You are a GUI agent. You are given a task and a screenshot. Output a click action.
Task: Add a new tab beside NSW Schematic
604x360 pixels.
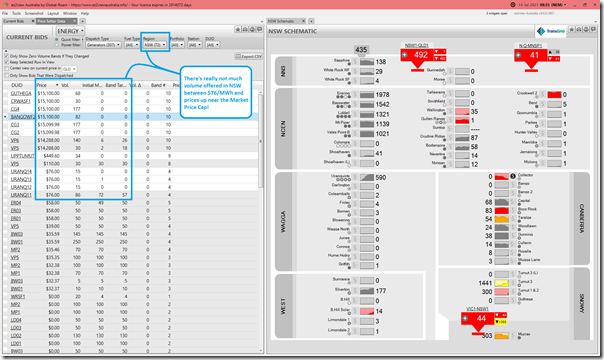311,21
